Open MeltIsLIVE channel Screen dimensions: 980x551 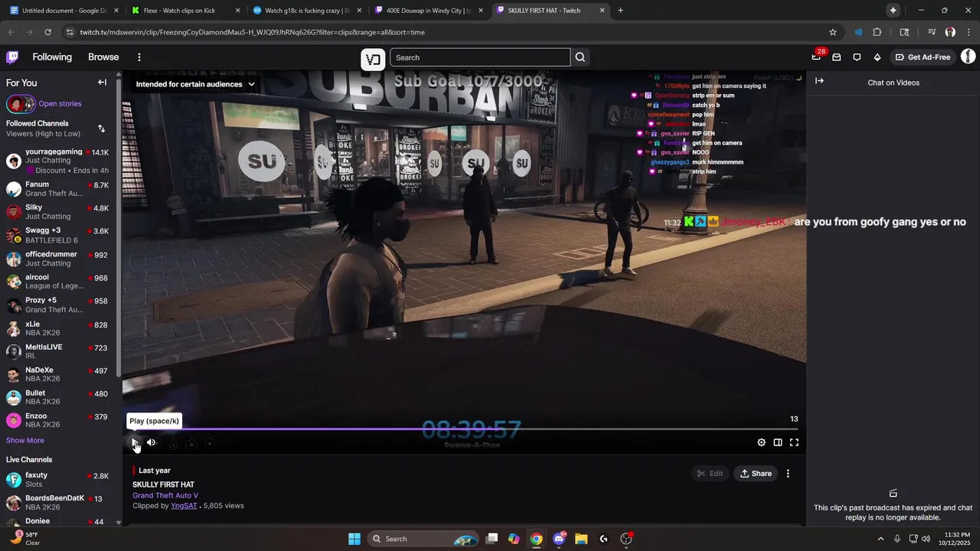[57, 351]
